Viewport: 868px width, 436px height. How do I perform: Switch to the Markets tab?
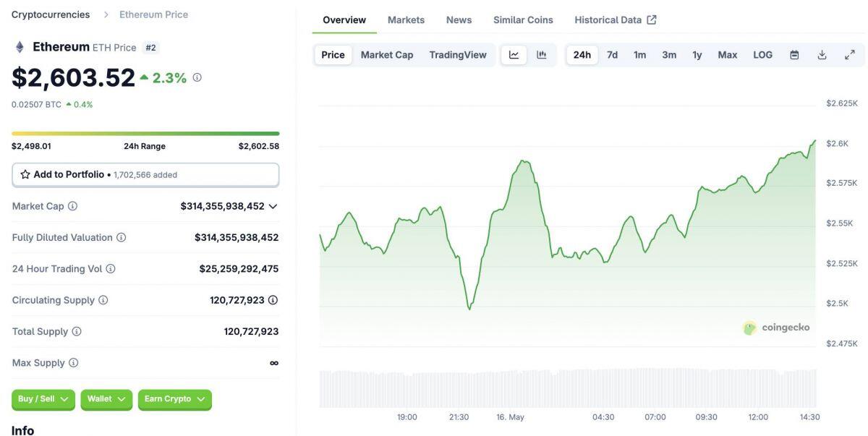tap(406, 19)
